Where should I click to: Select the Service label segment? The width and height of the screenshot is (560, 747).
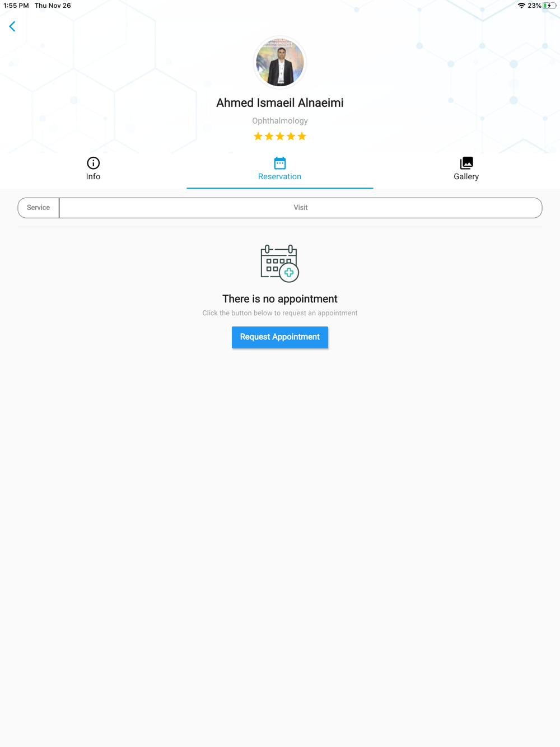pyautogui.click(x=39, y=208)
